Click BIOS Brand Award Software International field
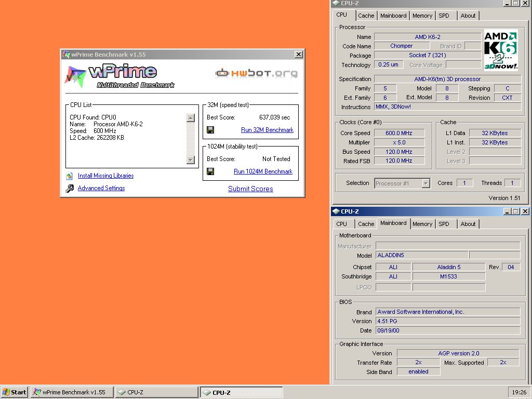The width and height of the screenshot is (532, 399). coord(448,312)
